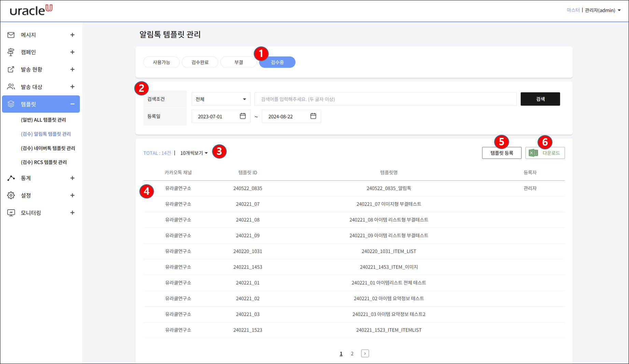Go to page 2

point(352,353)
